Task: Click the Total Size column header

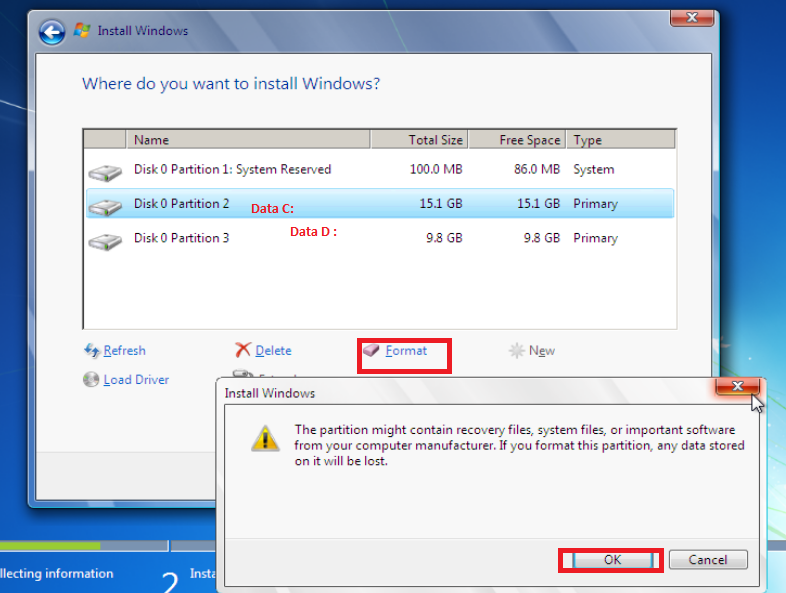Action: (419, 140)
